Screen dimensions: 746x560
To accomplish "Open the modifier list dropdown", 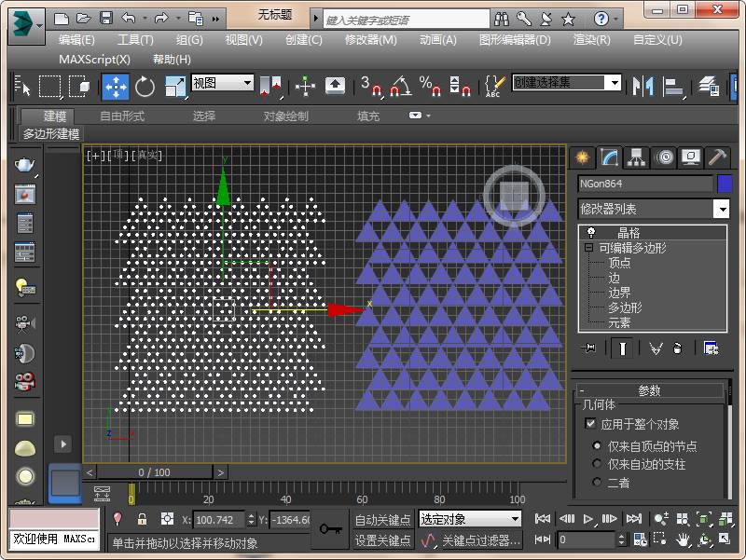I will tap(722, 209).
